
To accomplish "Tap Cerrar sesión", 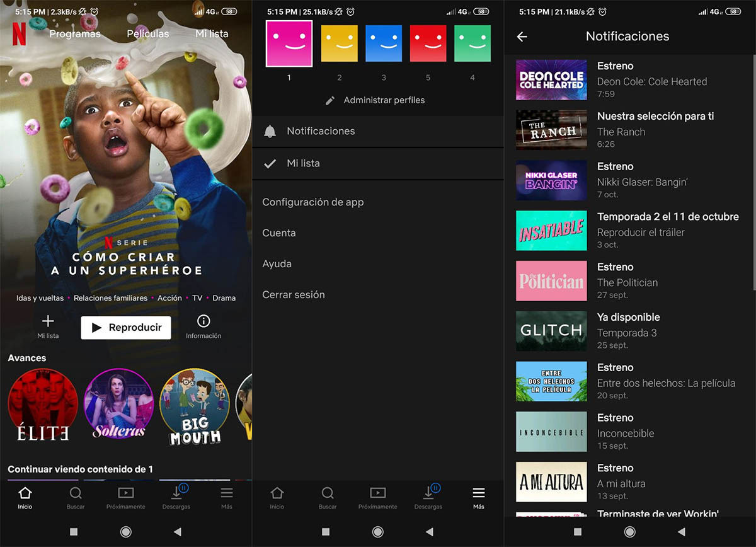I will coord(294,295).
